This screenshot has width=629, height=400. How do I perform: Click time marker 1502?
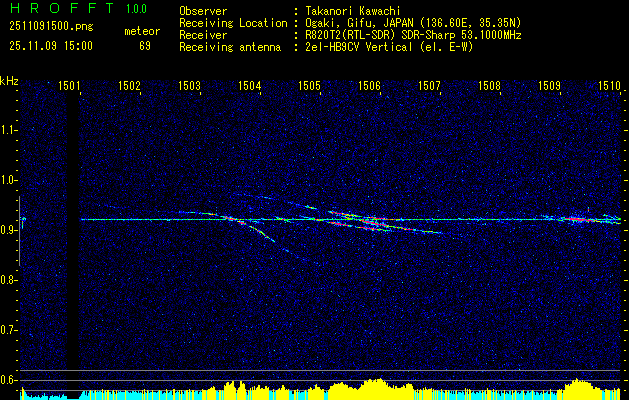[x=129, y=85]
